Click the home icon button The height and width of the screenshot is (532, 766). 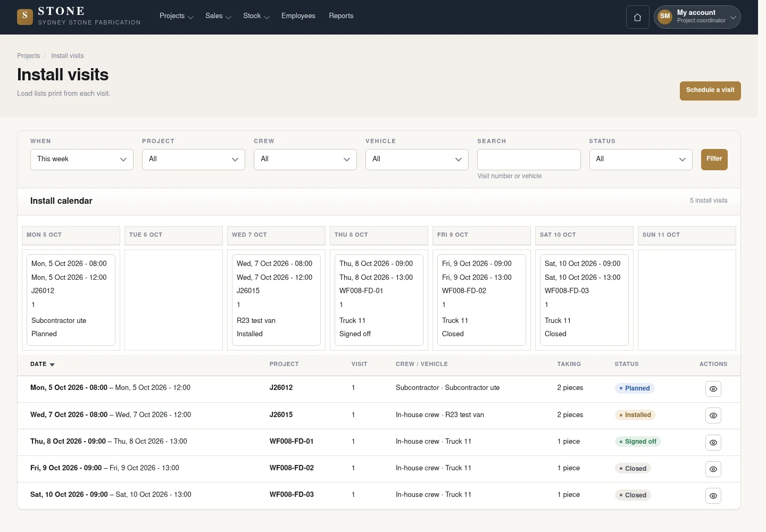click(637, 17)
